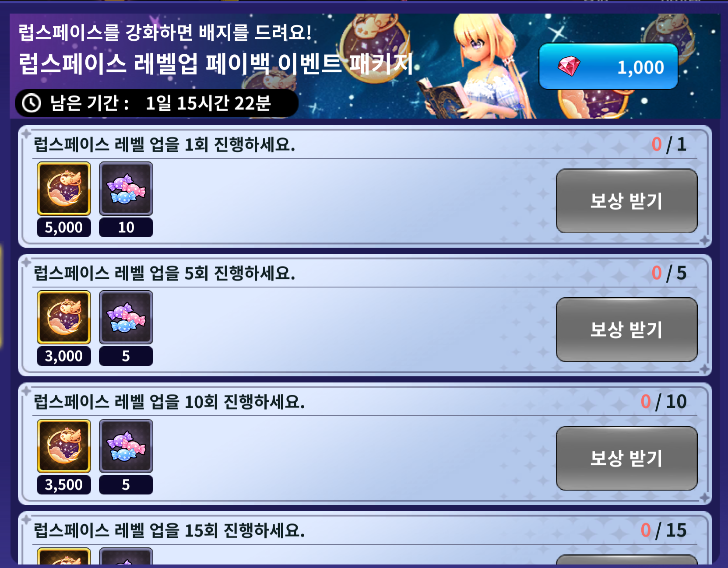Claim reward for 5회 level up mission

[x=626, y=330]
